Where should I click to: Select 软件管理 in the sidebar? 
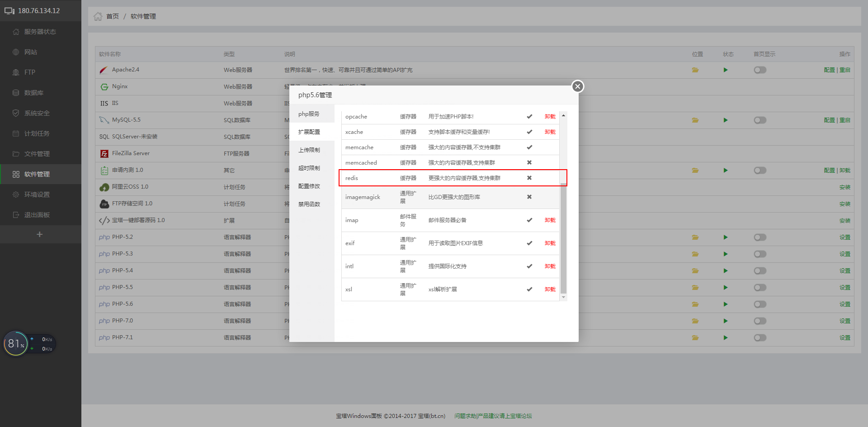[x=40, y=174]
